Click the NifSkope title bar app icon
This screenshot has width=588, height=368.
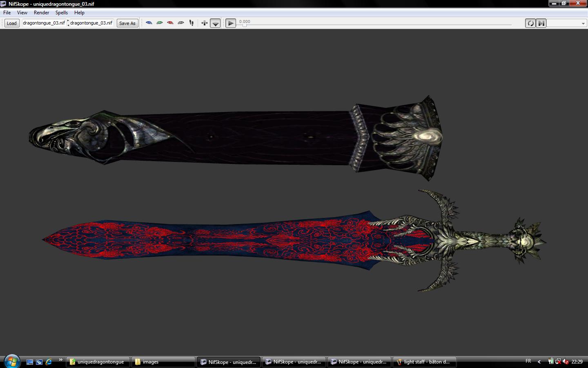pyautogui.click(x=3, y=4)
